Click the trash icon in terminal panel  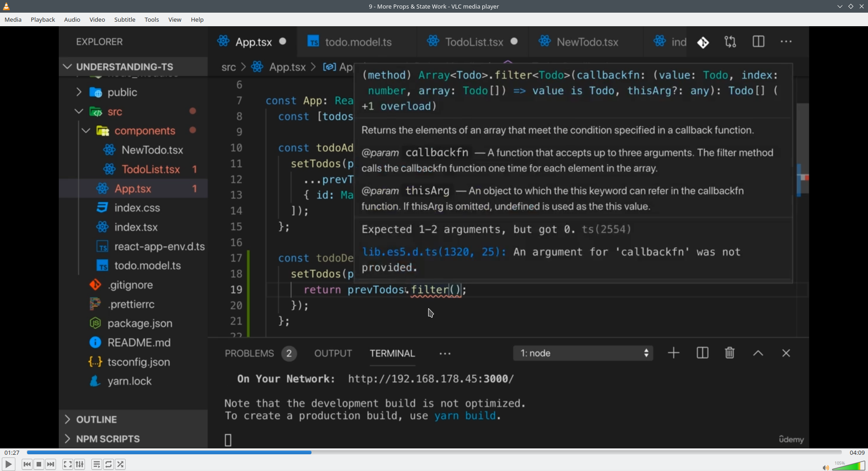[729, 353]
